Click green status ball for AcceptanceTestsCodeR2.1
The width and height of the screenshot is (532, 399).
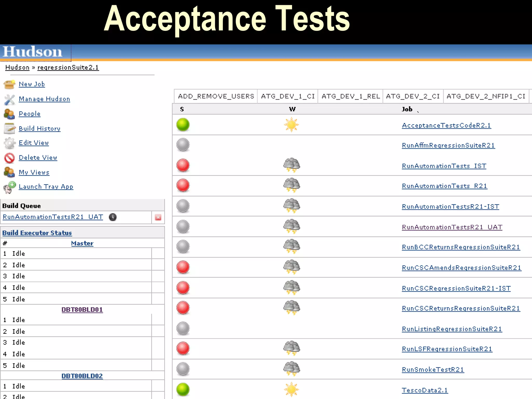click(183, 125)
